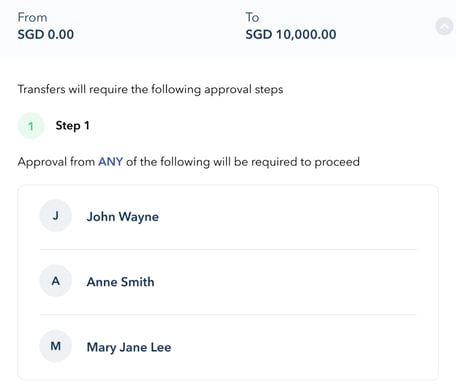Image resolution: width=456 pixels, height=391 pixels.
Task: Click the From amount SGD 0.00
Action: click(46, 34)
